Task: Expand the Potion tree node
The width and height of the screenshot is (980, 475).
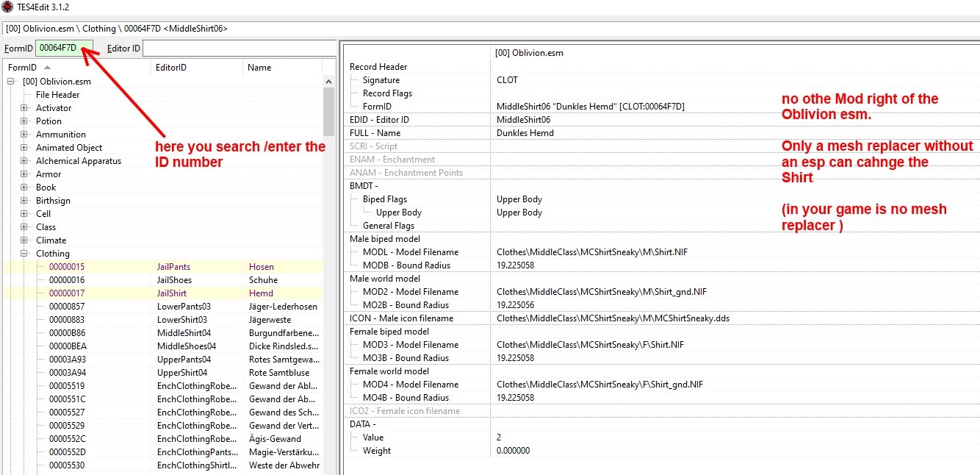Action: click(x=24, y=121)
